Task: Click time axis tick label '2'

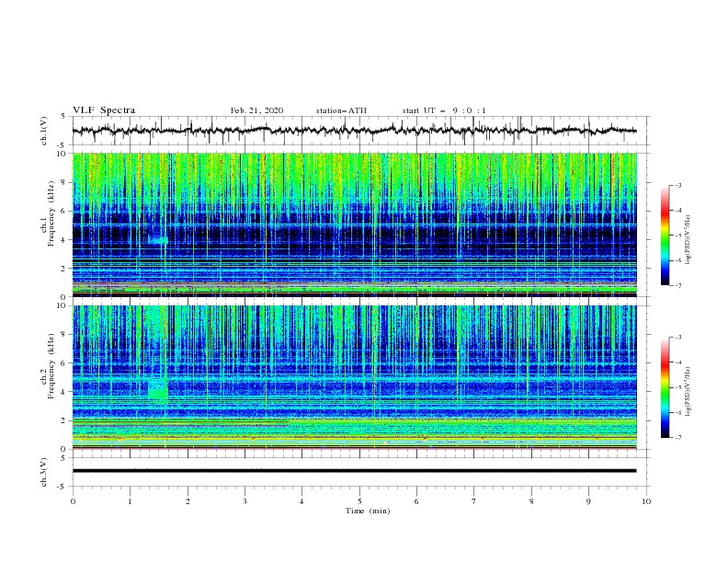Action: click(188, 501)
